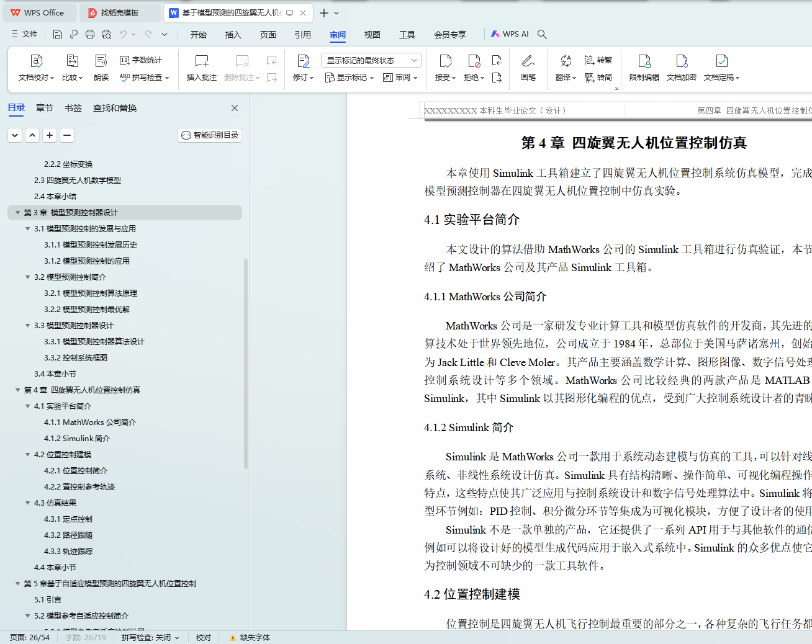Redo the last undone action

(x=148, y=34)
